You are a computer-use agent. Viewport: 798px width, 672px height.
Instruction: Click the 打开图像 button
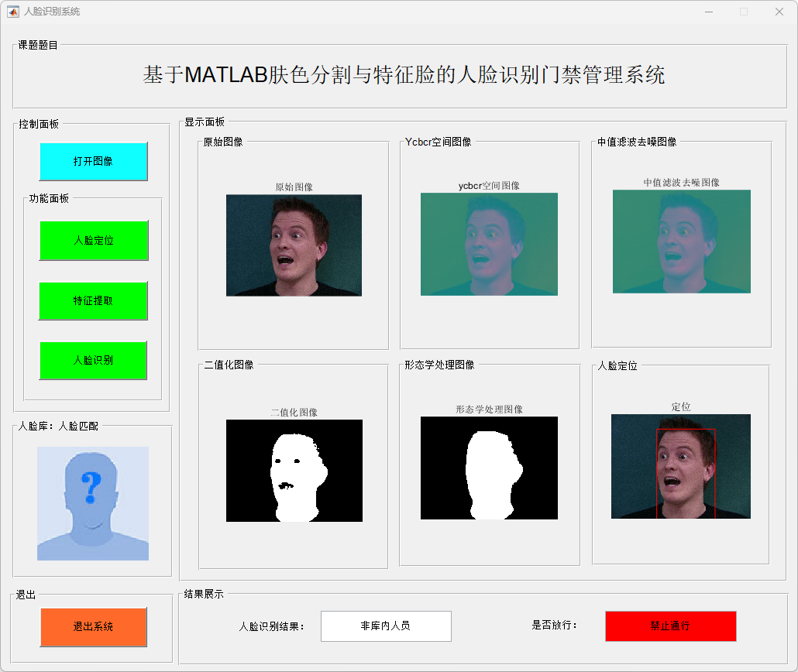pyautogui.click(x=94, y=161)
